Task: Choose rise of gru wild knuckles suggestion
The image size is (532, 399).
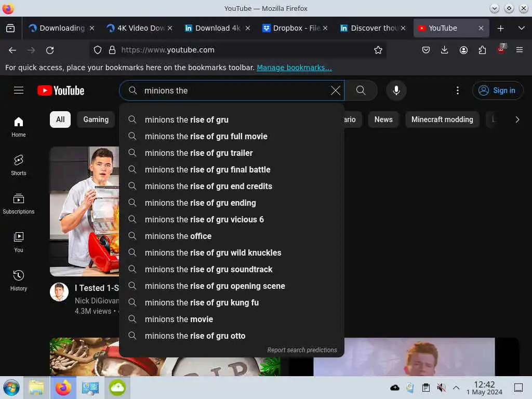Action: [232, 253]
